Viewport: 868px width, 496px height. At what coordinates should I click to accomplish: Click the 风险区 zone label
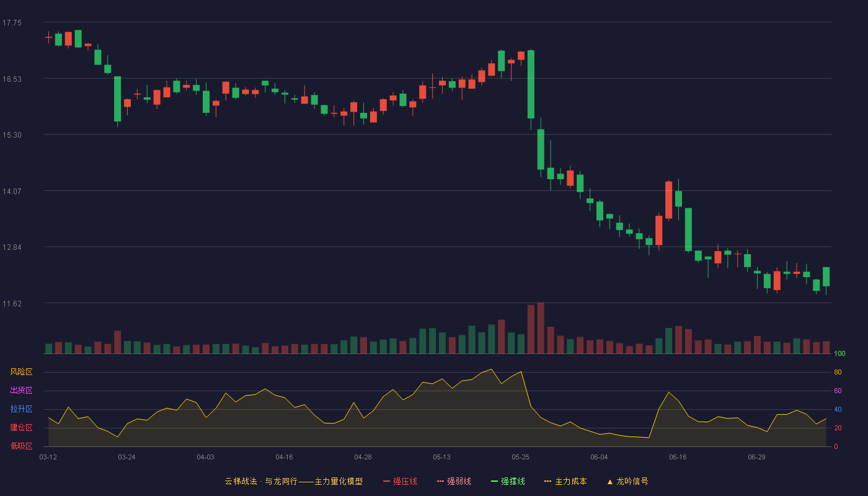coord(21,372)
